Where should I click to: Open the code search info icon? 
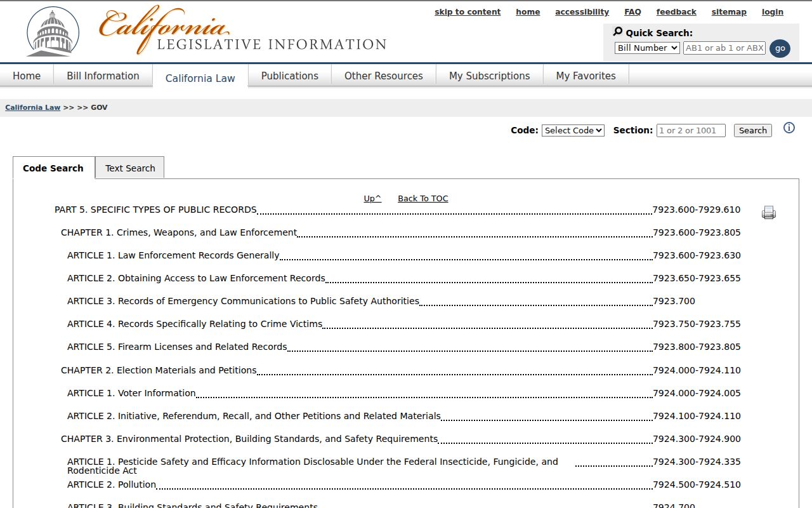[789, 128]
